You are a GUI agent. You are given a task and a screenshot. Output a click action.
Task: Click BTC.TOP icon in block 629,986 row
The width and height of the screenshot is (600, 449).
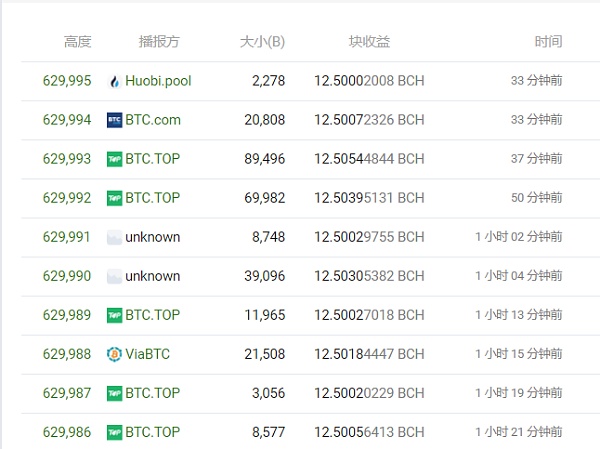pyautogui.click(x=114, y=432)
